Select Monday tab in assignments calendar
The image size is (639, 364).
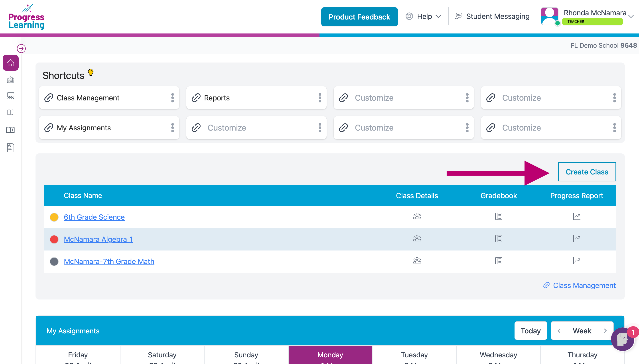(x=330, y=355)
